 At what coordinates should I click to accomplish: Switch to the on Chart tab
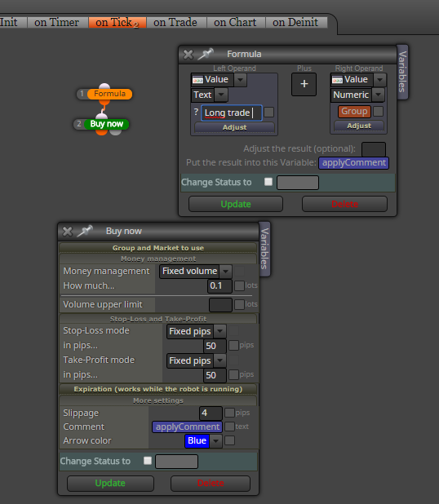pyautogui.click(x=236, y=22)
